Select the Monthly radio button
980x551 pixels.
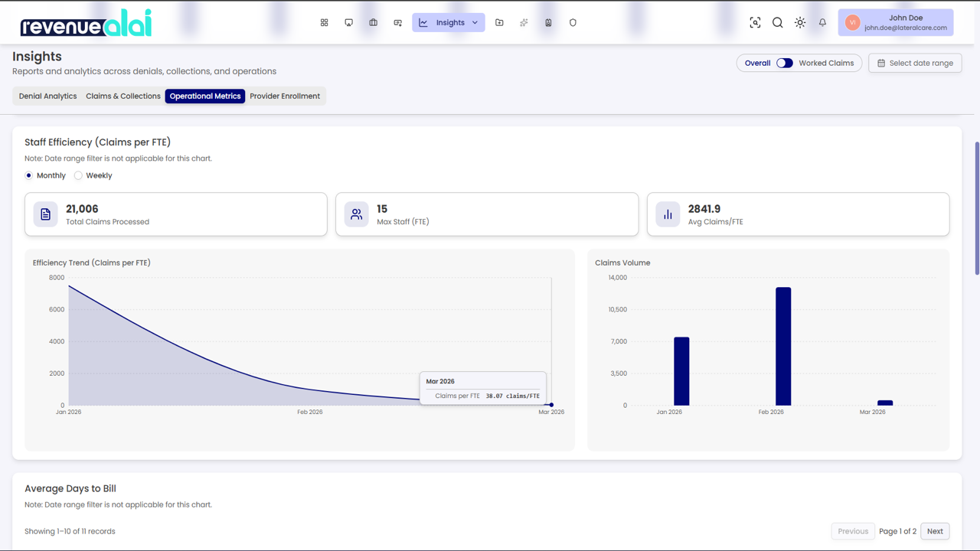[29, 175]
